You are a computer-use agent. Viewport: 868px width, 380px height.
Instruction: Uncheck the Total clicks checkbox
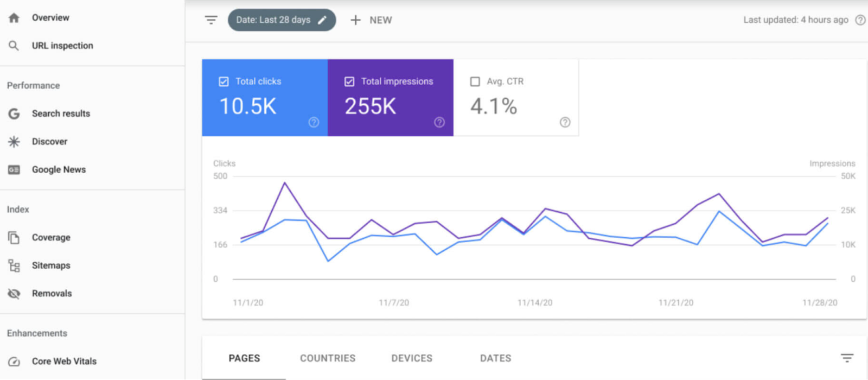click(x=224, y=81)
